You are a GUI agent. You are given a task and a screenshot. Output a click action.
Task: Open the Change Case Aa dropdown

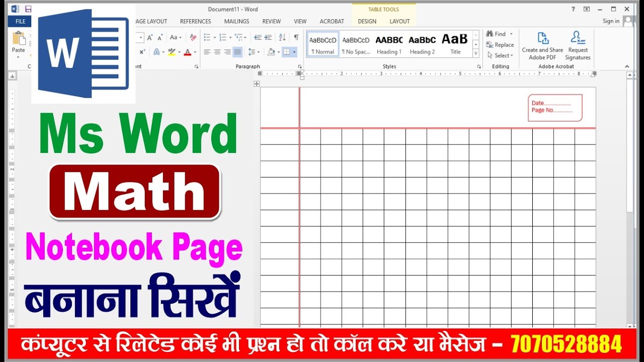tap(176, 37)
